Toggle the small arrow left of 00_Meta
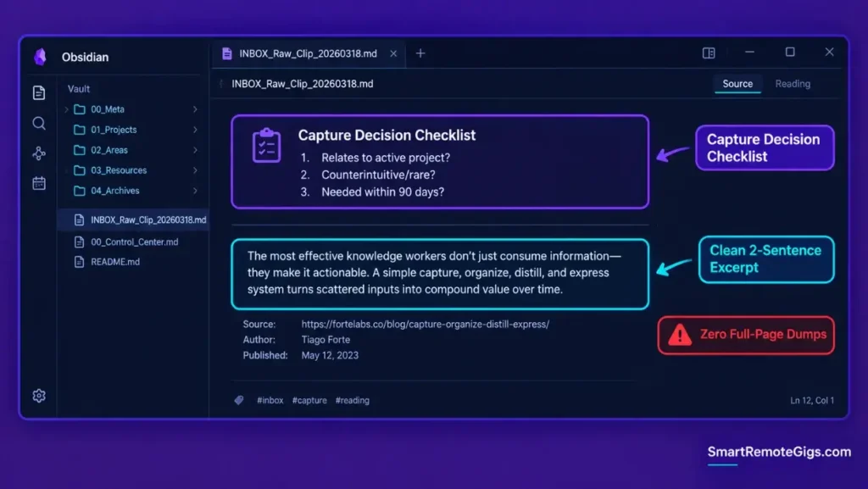The image size is (868, 489). pyautogui.click(x=66, y=109)
